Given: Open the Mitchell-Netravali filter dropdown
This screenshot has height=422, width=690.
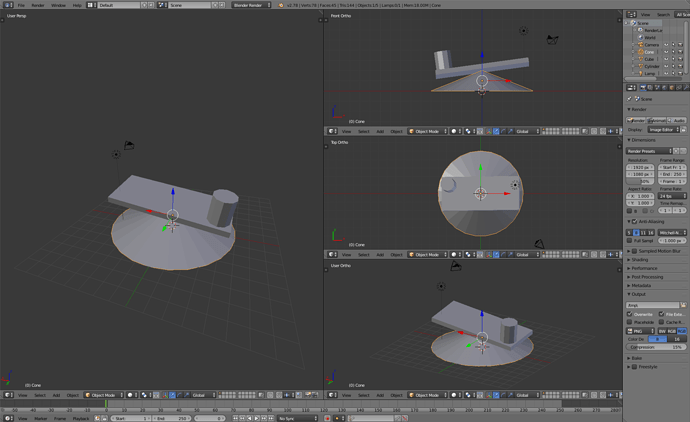Looking at the screenshot, I should 672,232.
